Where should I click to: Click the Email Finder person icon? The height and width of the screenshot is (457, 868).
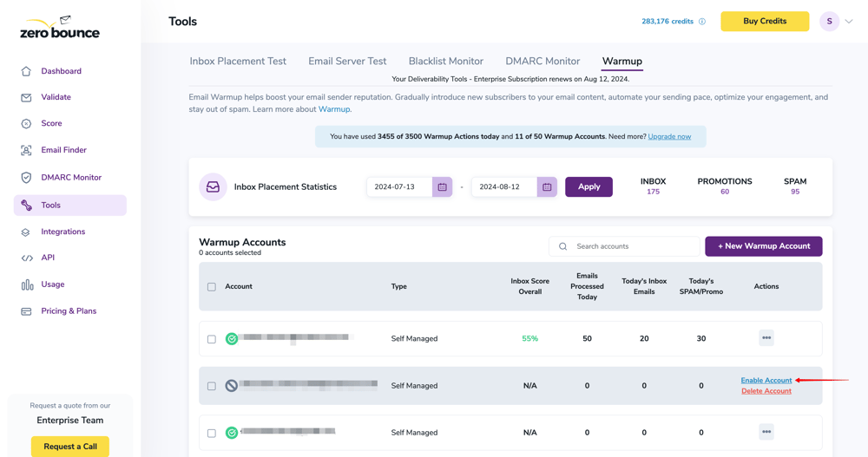click(x=26, y=150)
